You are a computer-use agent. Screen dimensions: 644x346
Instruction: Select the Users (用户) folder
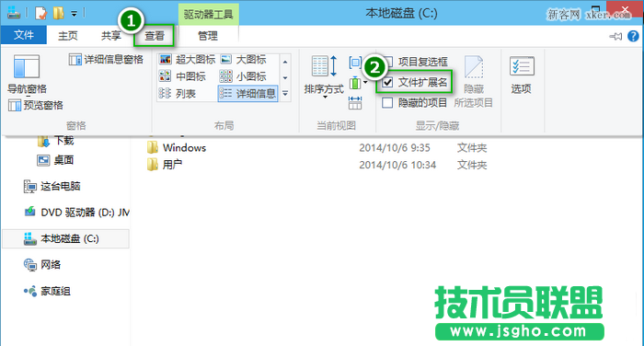coord(173,165)
